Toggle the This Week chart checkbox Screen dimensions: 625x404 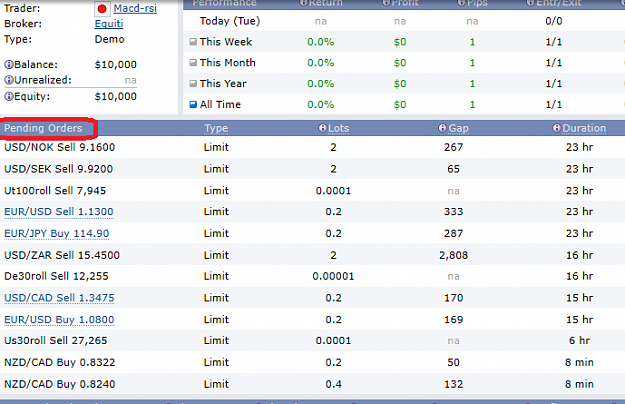(x=193, y=41)
